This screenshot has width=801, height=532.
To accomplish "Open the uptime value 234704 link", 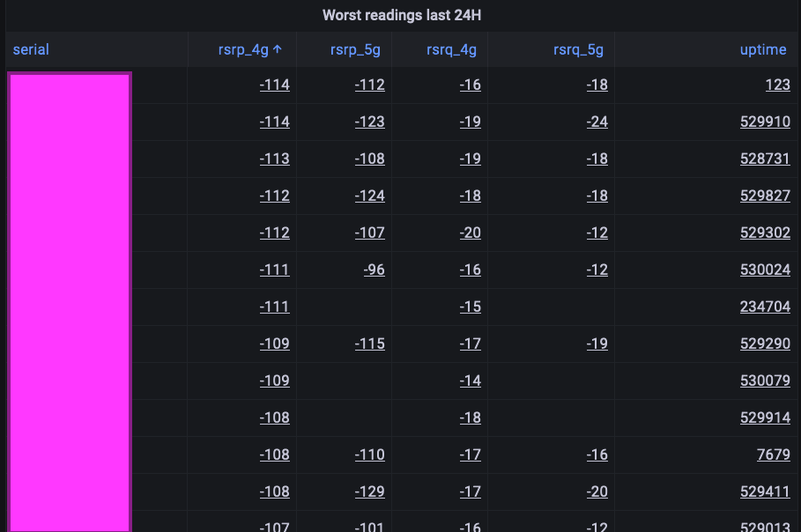I will 765,307.
